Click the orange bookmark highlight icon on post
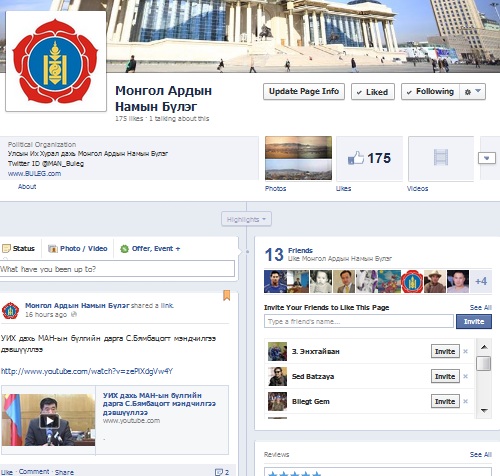 (227, 295)
